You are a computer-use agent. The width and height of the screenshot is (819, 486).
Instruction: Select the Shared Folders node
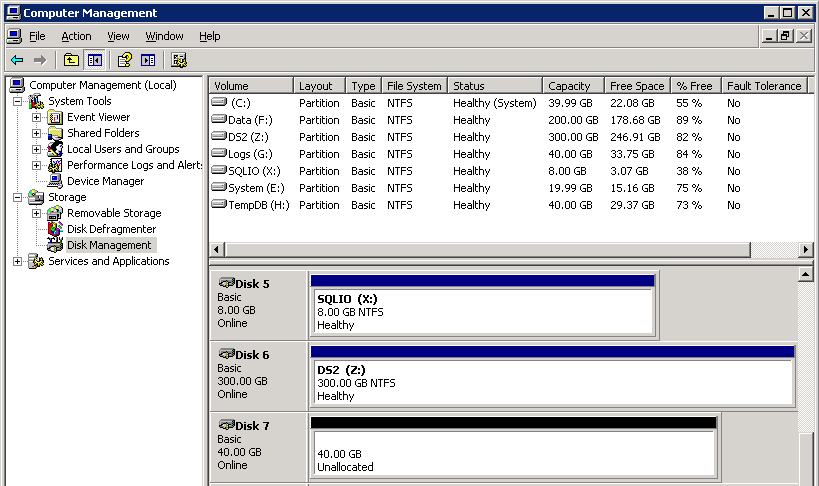[x=103, y=133]
